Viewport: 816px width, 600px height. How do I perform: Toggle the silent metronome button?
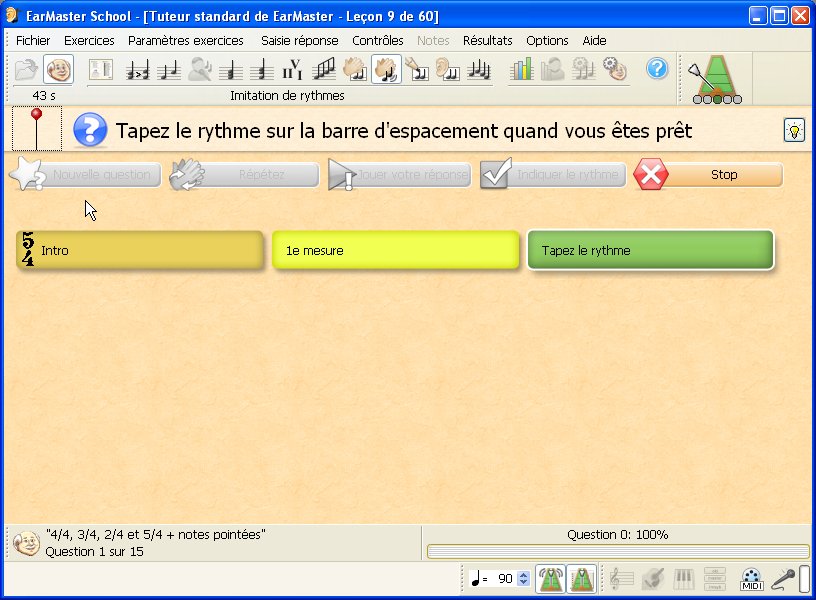[x=582, y=578]
